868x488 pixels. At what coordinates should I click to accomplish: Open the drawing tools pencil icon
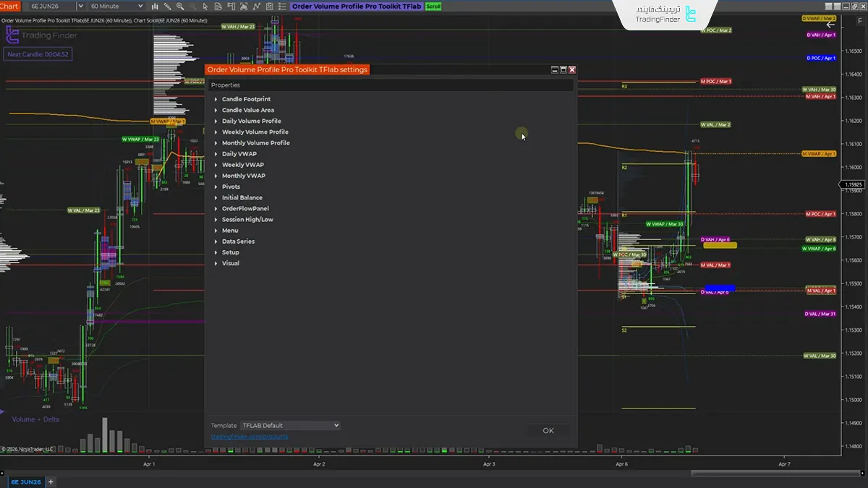168,7
